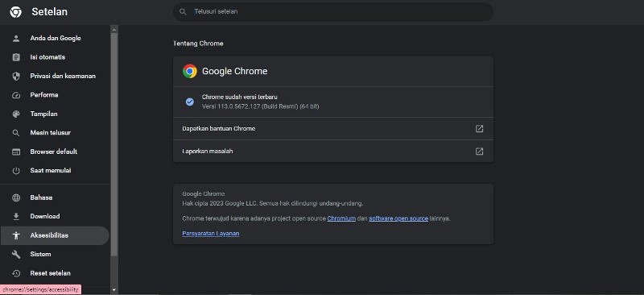The width and height of the screenshot is (644, 295).
Task: Open Browser default settings
Action: click(x=55, y=152)
